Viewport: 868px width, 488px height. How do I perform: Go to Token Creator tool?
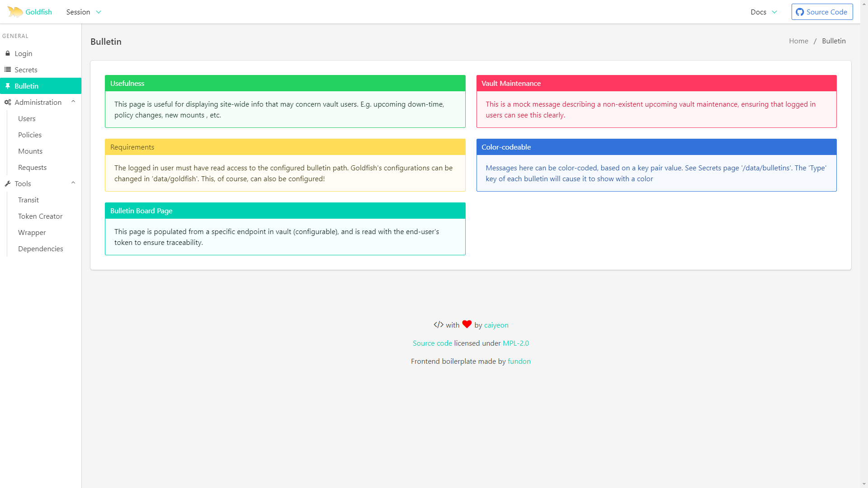pos(40,216)
